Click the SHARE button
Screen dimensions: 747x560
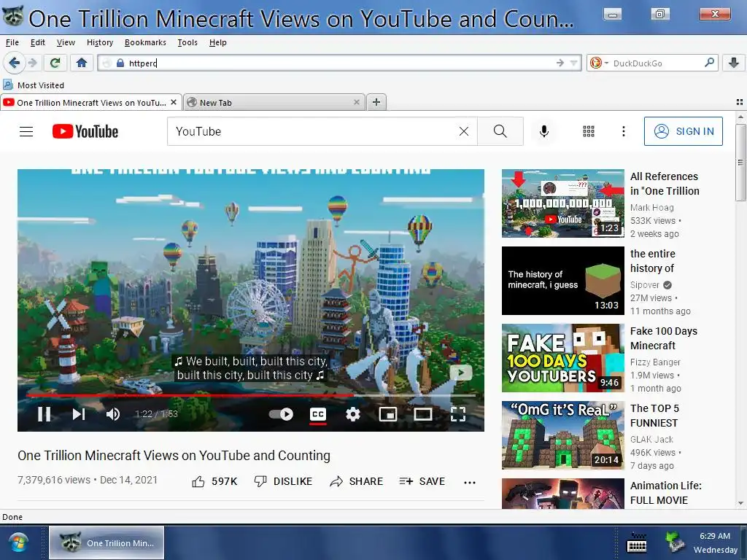[x=356, y=482]
